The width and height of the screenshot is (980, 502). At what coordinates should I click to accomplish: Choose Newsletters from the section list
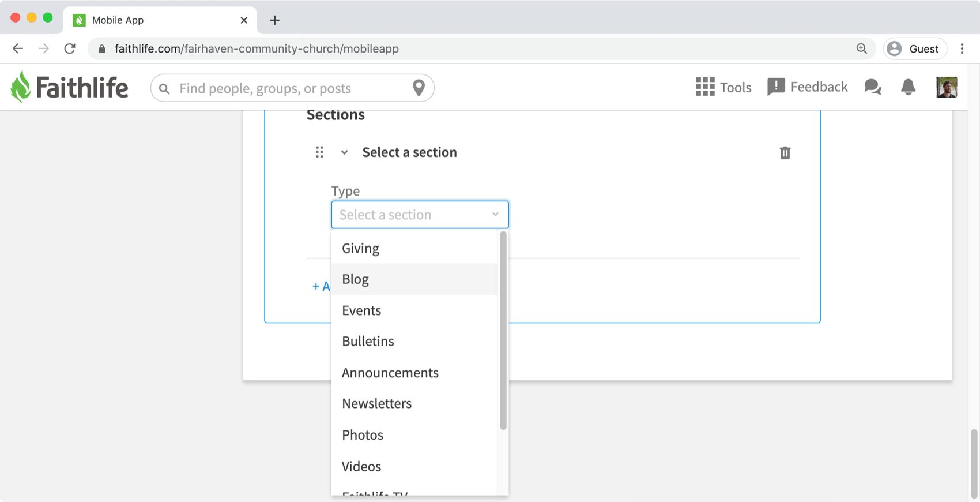click(x=414, y=403)
